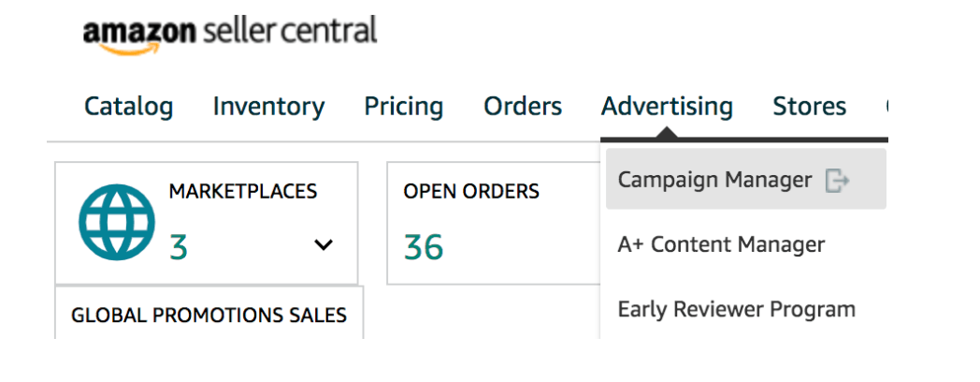Open the Stores menu
The width and height of the screenshot is (980, 382).
click(810, 107)
